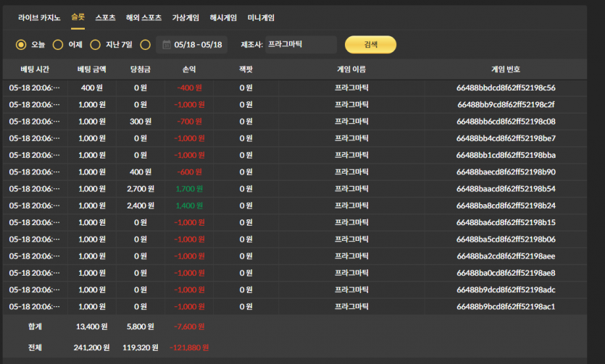Click the 당첨금 column header

point(141,69)
